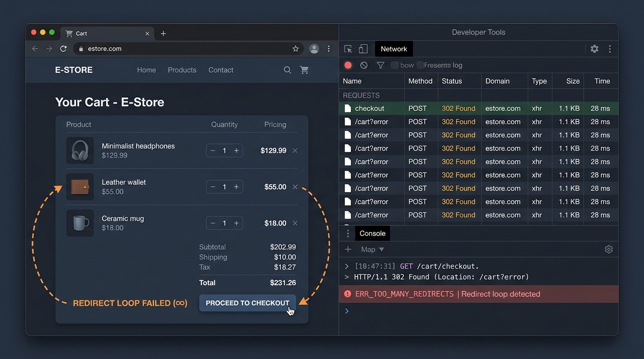This screenshot has height=359, width=644.
Task: Open the browser profile avatar
Action: (314, 49)
